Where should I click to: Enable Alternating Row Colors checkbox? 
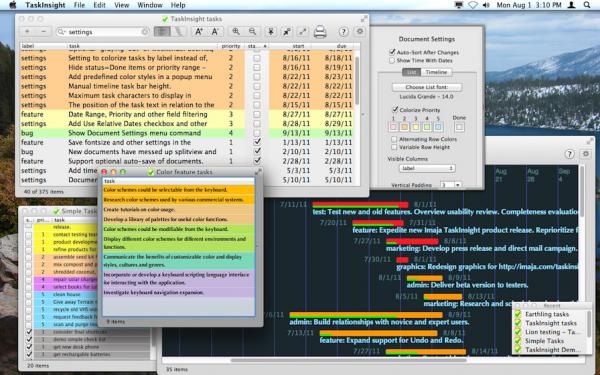(394, 139)
